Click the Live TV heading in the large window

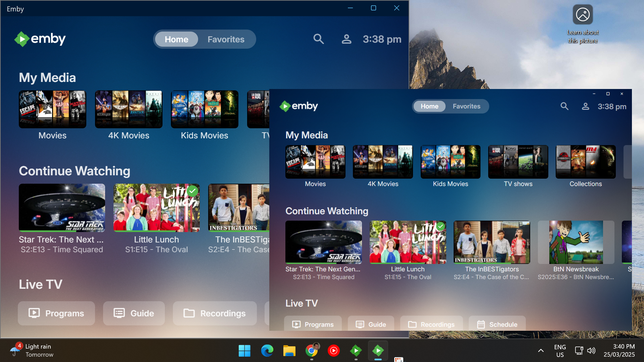pos(41,285)
